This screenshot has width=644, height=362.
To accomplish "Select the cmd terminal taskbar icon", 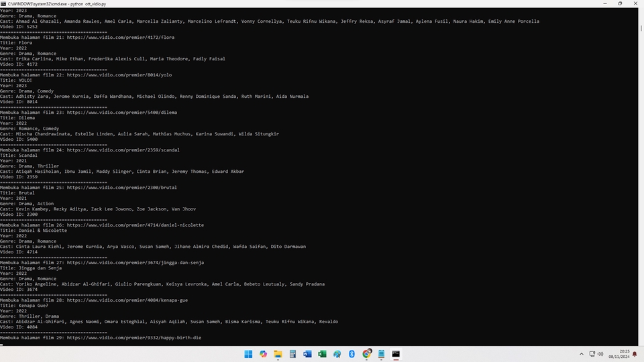I will point(396,354).
